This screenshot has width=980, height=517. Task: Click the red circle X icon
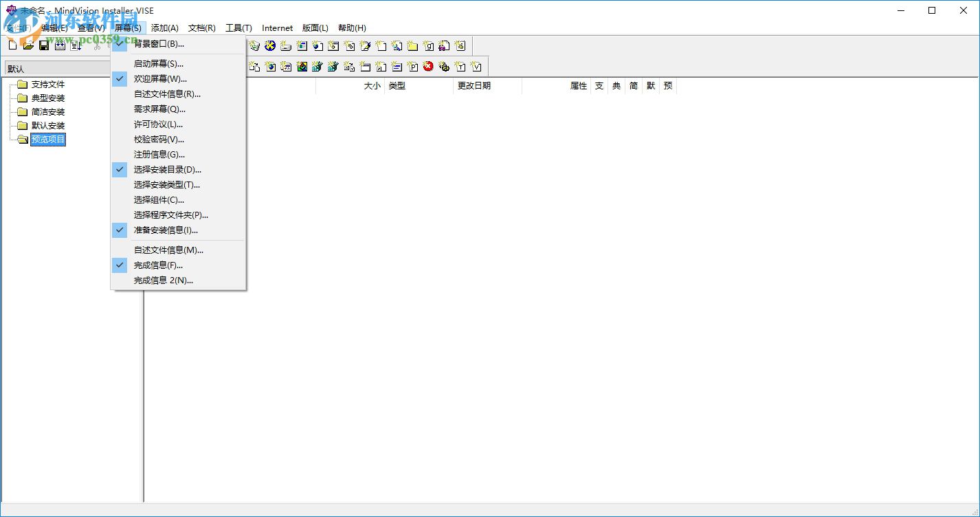click(428, 67)
